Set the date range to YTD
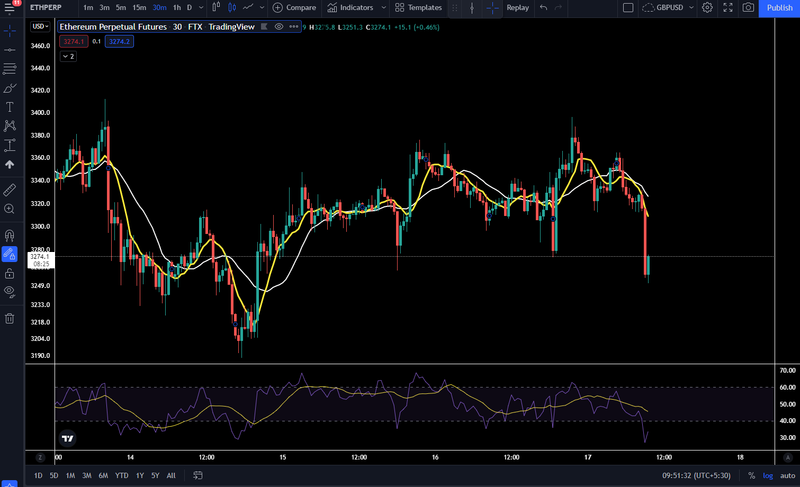Screen dimensions: 800x487 (121, 475)
